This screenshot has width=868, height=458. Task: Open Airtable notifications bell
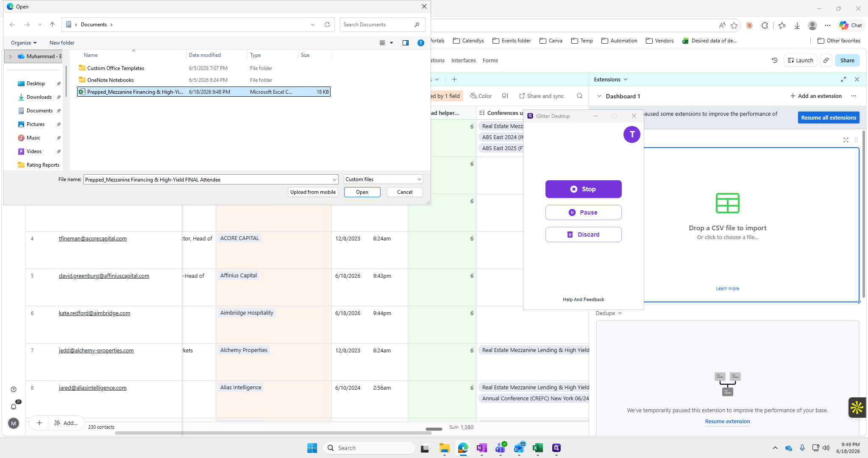coord(14,407)
